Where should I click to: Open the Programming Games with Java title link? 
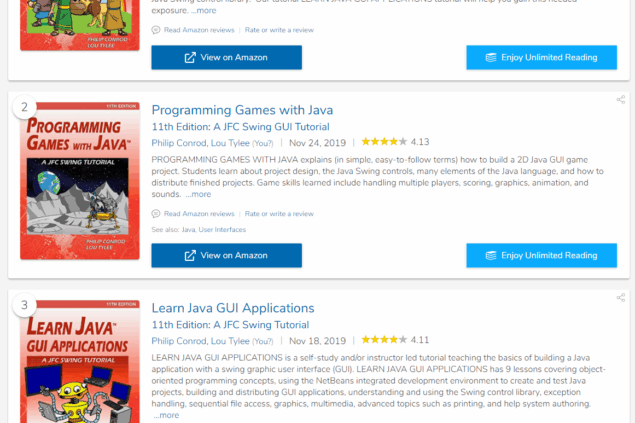click(x=242, y=110)
